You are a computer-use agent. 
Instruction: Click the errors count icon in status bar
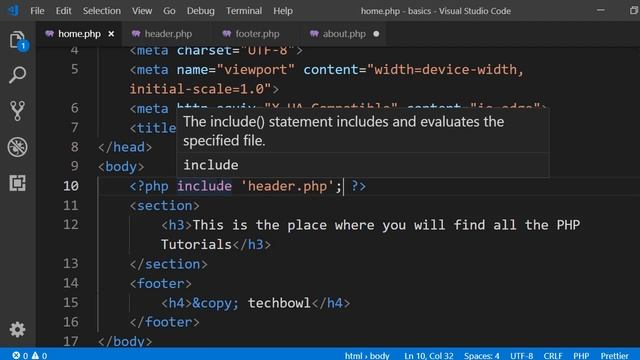[16, 356]
